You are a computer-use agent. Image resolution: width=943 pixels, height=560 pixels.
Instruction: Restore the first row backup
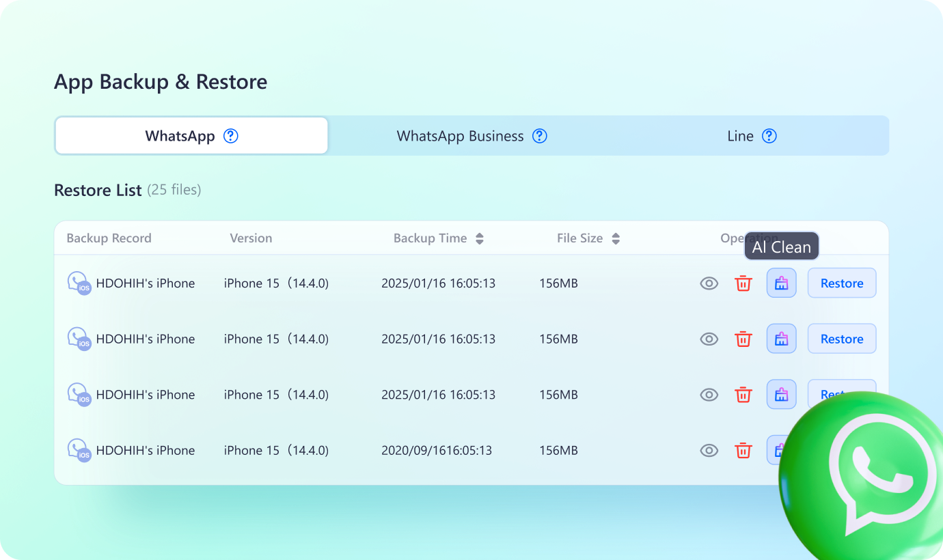click(x=842, y=283)
